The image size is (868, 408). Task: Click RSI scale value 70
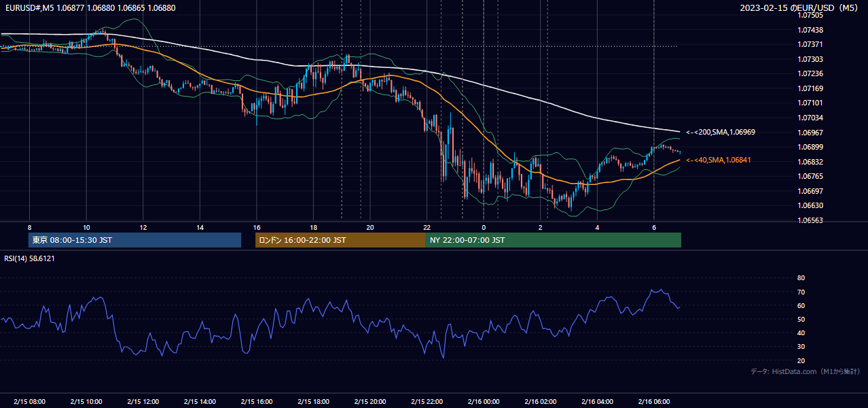(801, 292)
